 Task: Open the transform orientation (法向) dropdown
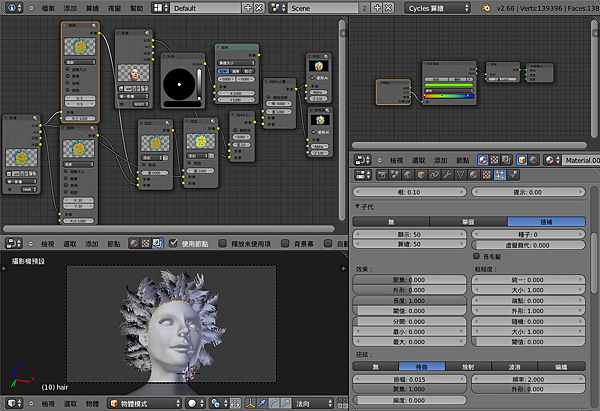point(314,403)
